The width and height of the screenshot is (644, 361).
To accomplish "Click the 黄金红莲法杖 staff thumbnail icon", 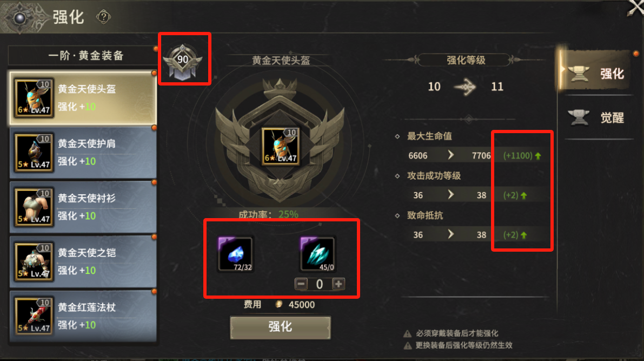I will point(34,316).
